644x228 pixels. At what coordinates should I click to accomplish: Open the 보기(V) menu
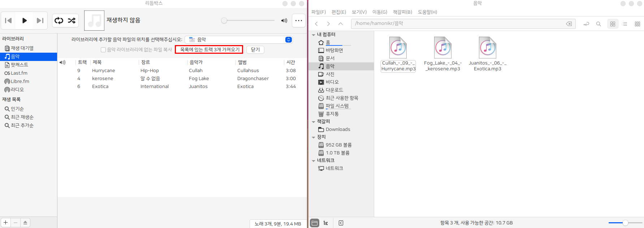tap(359, 12)
